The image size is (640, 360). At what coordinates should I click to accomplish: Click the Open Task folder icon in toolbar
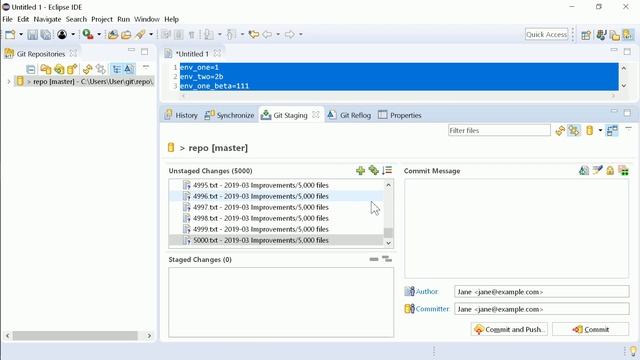tap(126, 35)
